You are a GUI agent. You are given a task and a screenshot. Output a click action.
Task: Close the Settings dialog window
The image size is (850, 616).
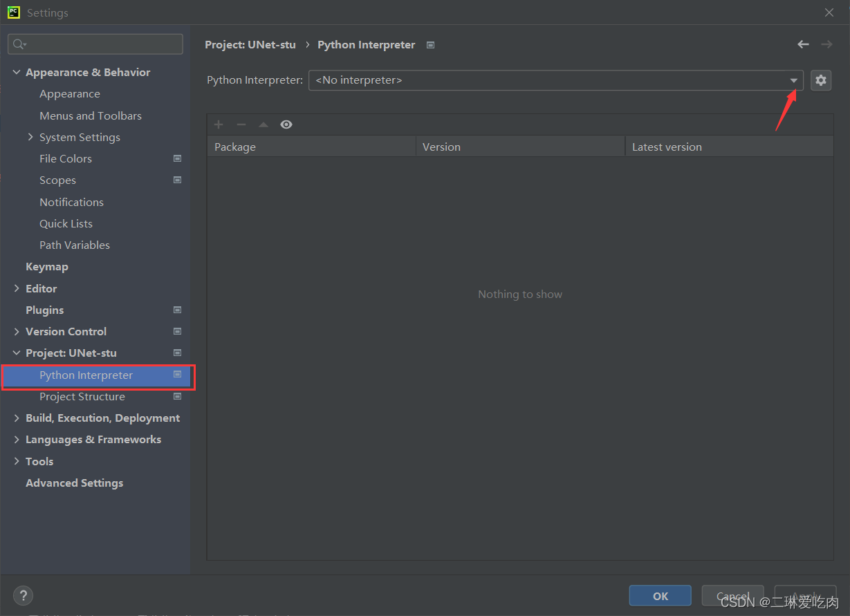(829, 12)
